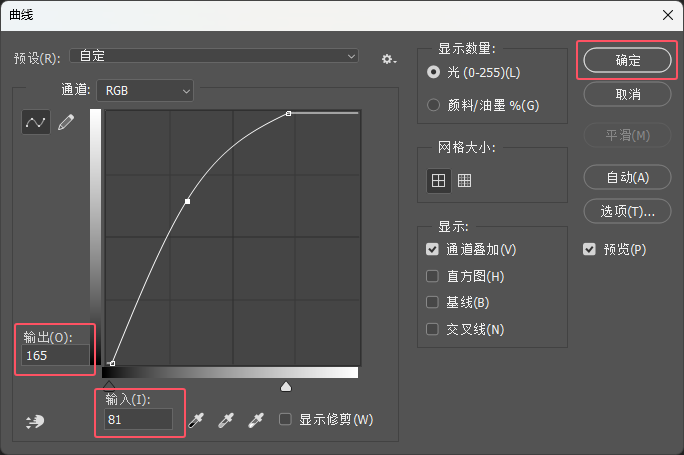Pick the white point eyedropper
684x455 pixels.
click(256, 420)
